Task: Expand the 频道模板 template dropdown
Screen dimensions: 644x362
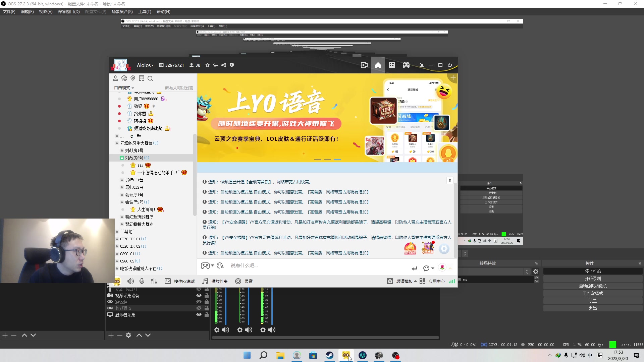Action: coord(416,282)
